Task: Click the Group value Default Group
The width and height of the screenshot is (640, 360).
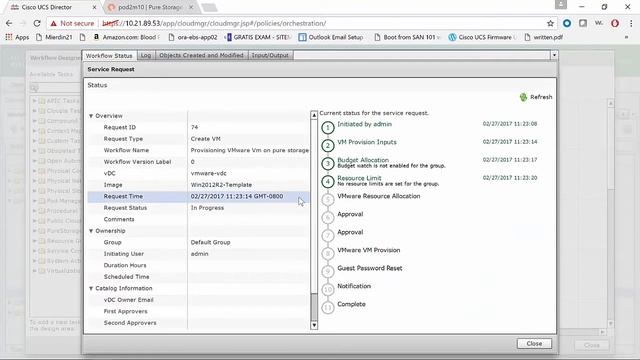Action: coord(211,242)
